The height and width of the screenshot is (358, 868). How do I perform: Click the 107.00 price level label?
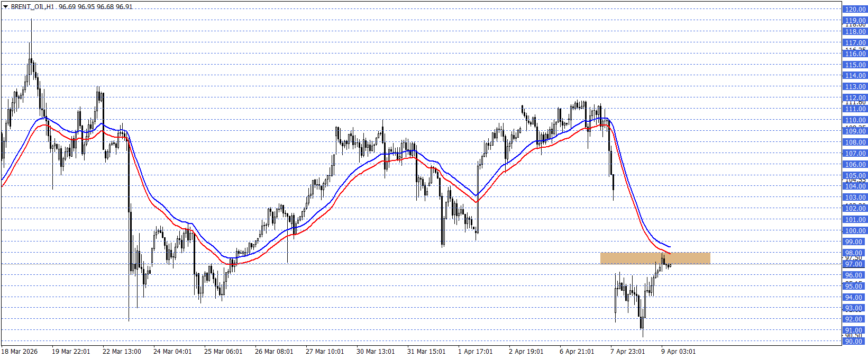pos(855,154)
